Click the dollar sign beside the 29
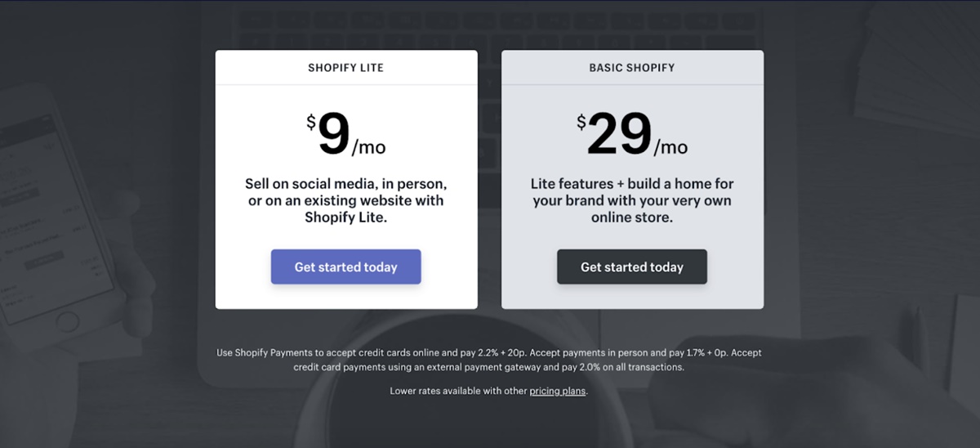The height and width of the screenshot is (448, 980). (581, 122)
